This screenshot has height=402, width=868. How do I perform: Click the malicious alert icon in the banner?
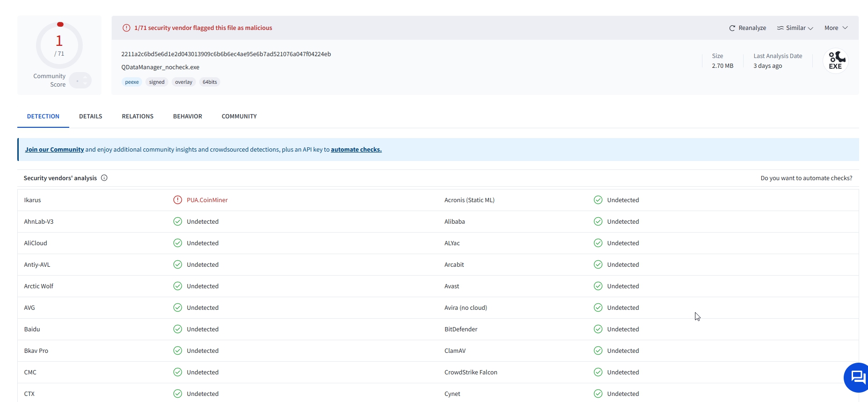pos(126,28)
